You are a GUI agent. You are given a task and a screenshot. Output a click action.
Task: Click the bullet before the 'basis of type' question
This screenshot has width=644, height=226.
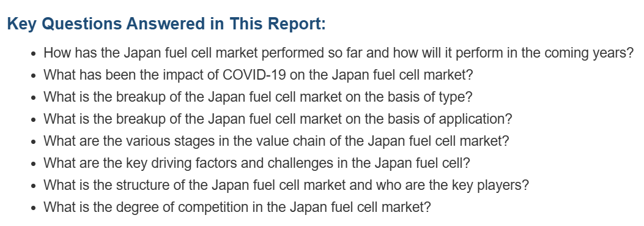click(x=34, y=98)
